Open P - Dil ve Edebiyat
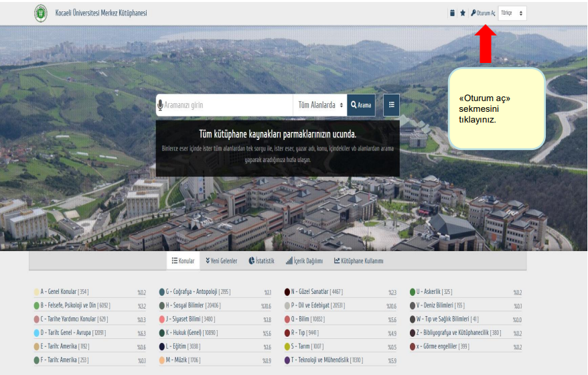 pos(318,305)
